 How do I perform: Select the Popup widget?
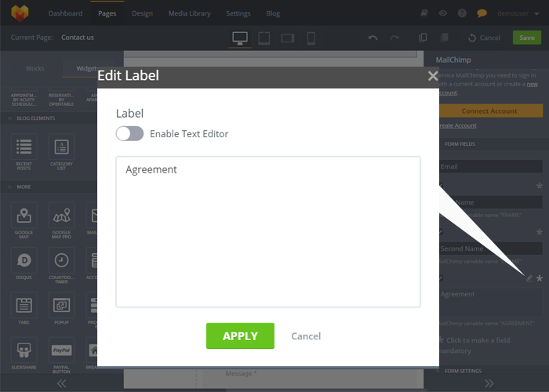pyautogui.click(x=61, y=308)
